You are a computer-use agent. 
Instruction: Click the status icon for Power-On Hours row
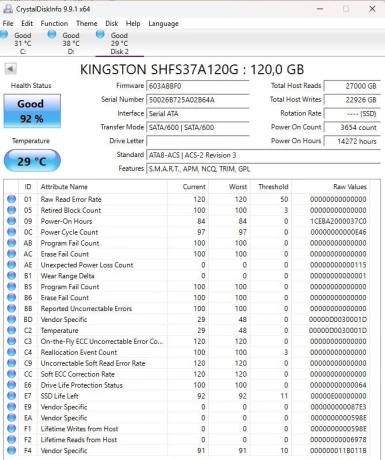(x=11, y=221)
